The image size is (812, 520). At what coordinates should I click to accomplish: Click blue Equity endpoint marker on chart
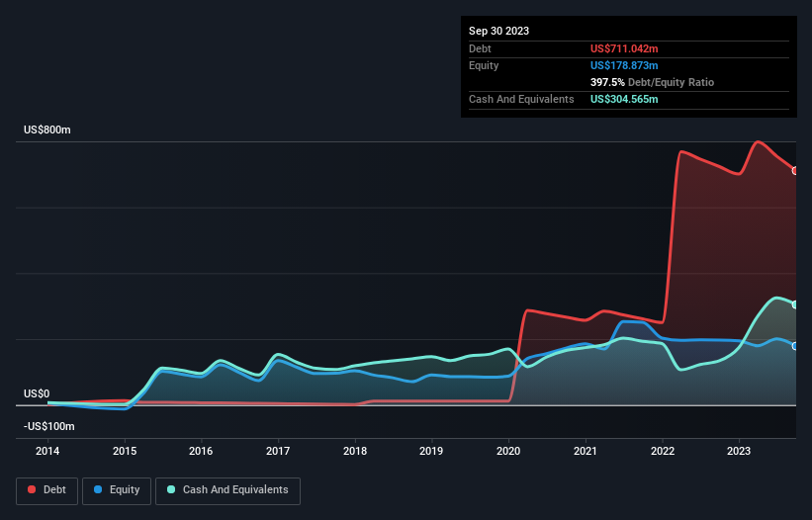click(795, 346)
